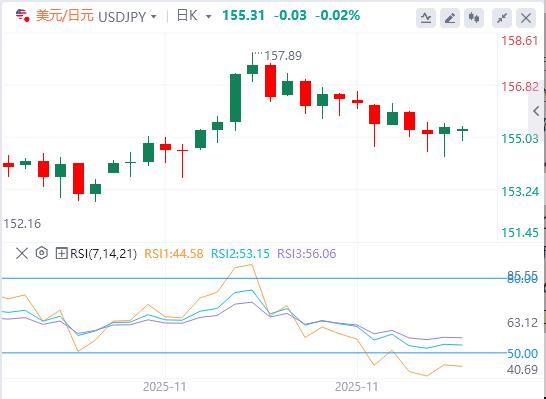546x399 pixels.
Task: Open the 日K timeframe dropdown
Action: (x=194, y=16)
